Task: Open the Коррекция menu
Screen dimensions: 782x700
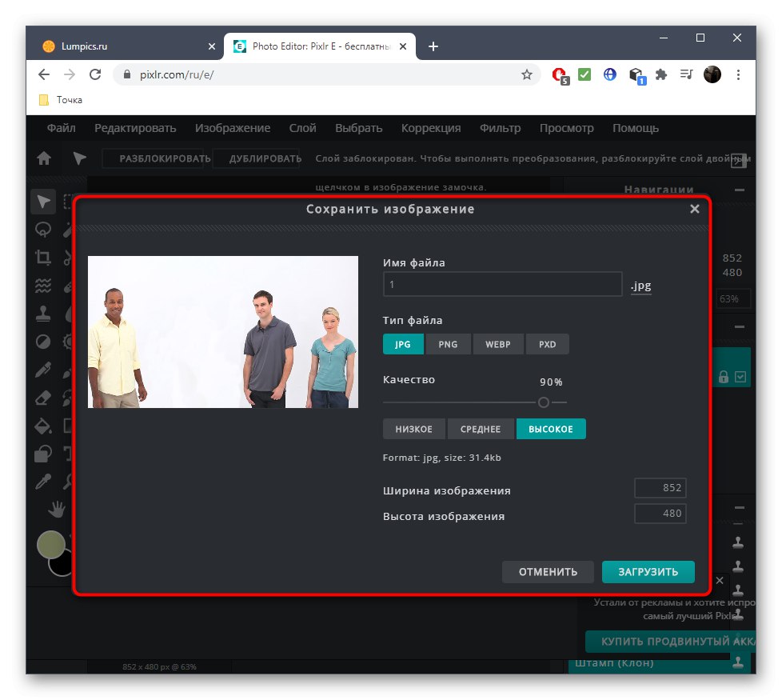Action: (x=431, y=128)
